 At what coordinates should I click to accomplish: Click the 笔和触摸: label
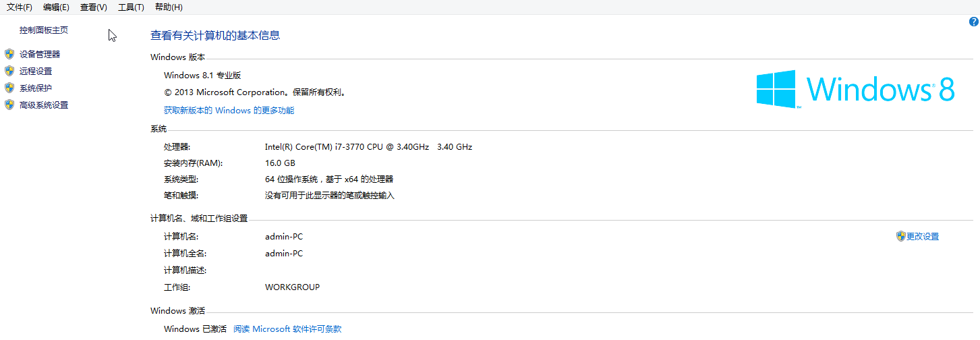(x=181, y=196)
